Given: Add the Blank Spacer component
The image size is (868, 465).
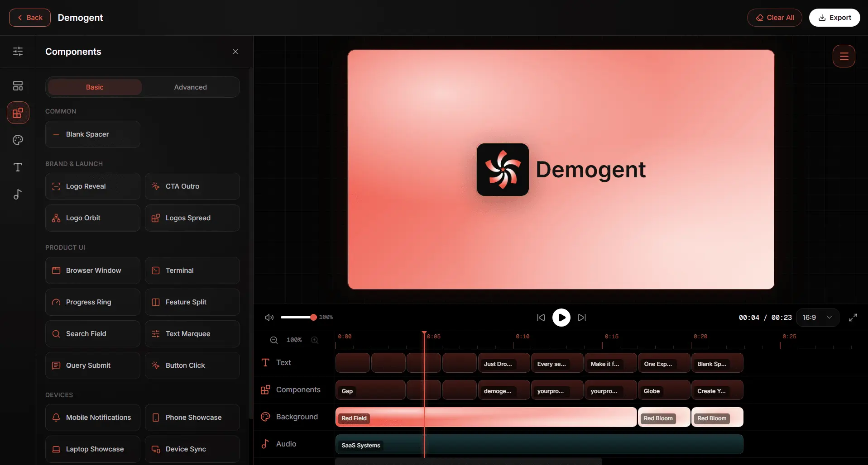Looking at the screenshot, I should (93, 134).
